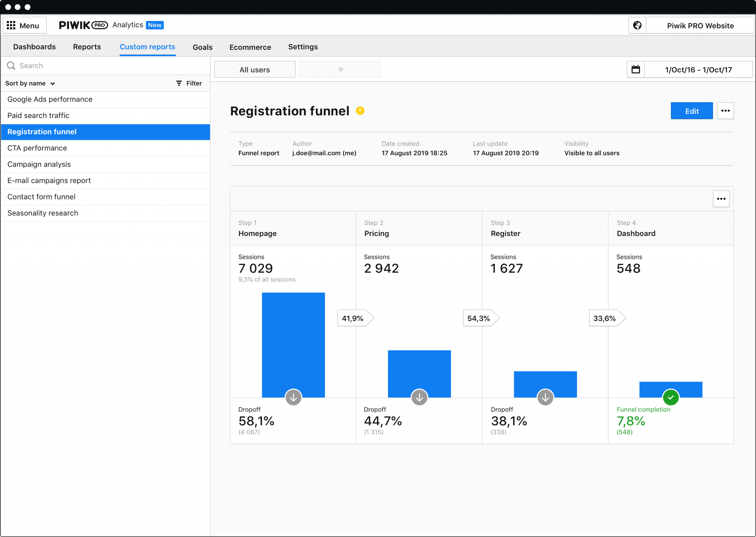The image size is (756, 537).
Task: Click the dropoff arrow under the Homepage bar
Action: (x=293, y=397)
